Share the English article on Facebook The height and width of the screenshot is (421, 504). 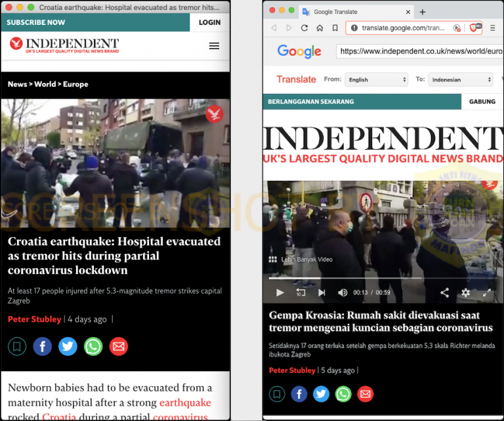point(43,346)
